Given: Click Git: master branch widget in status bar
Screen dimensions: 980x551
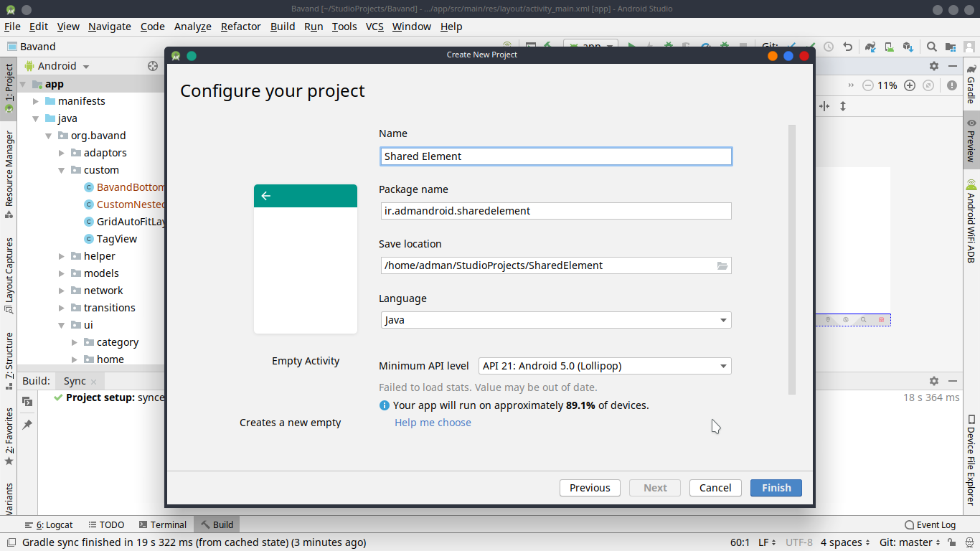Looking at the screenshot, I should point(910,543).
